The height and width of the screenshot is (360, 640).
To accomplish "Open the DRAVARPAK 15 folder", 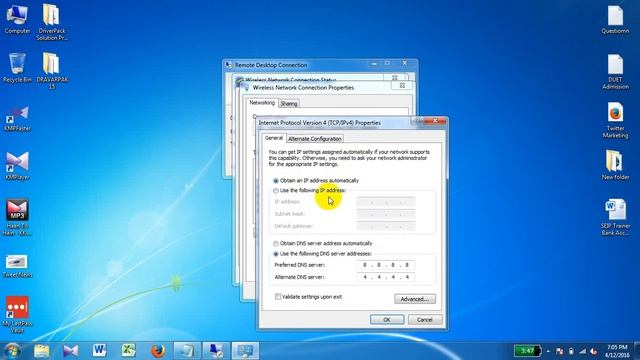I will [51, 71].
